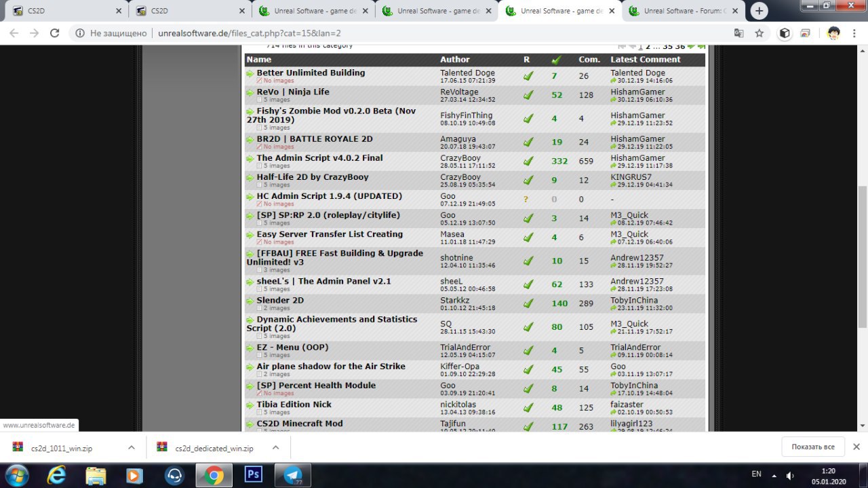Bookmark this page with the star icon
868x488 pixels.
(x=759, y=33)
